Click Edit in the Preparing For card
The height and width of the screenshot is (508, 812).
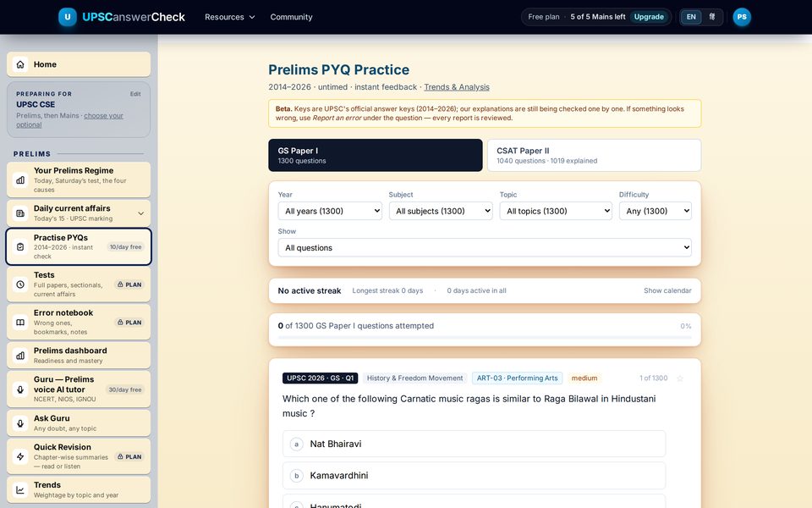[135, 94]
